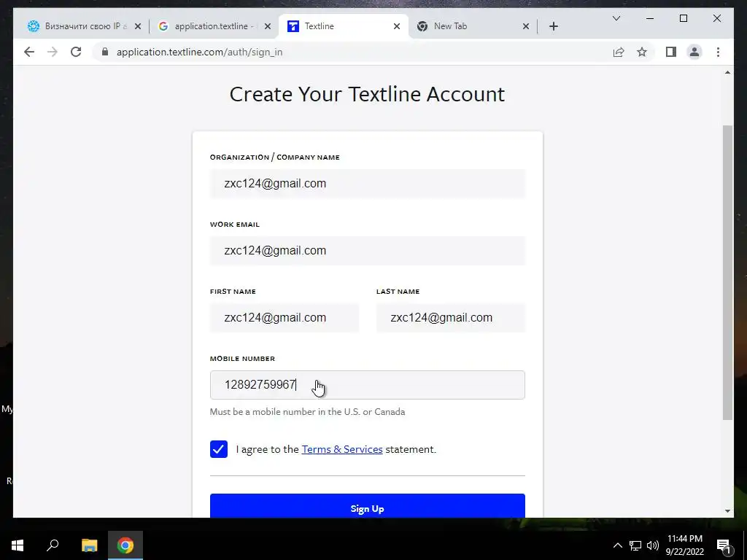Click the page vertical scrollbar thumb
Viewport: 747px width, 560px height.
pyautogui.click(x=727, y=273)
